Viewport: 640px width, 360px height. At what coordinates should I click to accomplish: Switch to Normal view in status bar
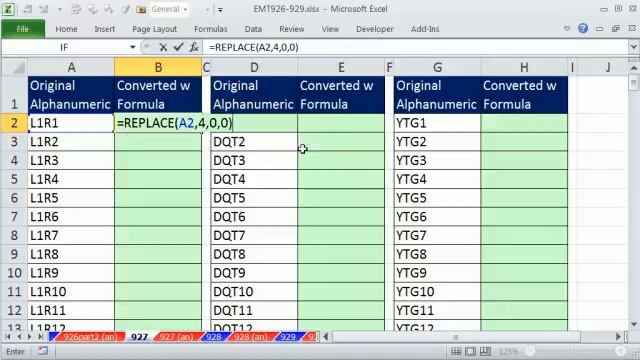[456, 351]
